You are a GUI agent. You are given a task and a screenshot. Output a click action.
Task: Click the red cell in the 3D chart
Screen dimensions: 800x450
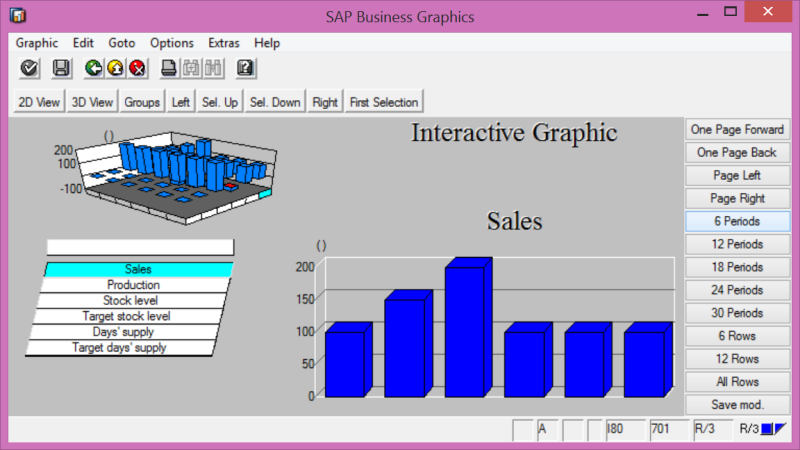coord(231,186)
